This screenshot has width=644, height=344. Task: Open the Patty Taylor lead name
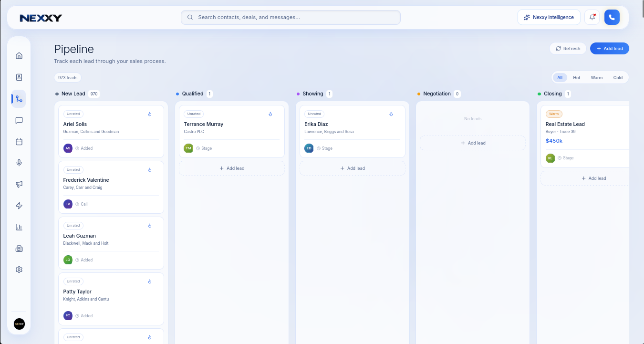click(x=77, y=292)
